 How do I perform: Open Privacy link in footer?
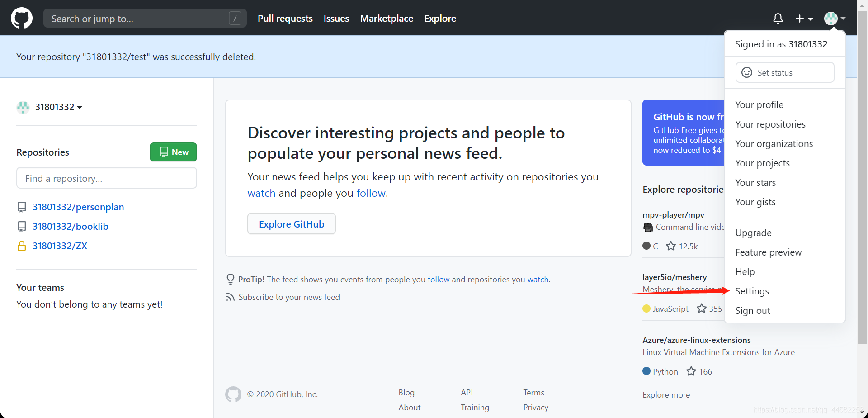[536, 408]
